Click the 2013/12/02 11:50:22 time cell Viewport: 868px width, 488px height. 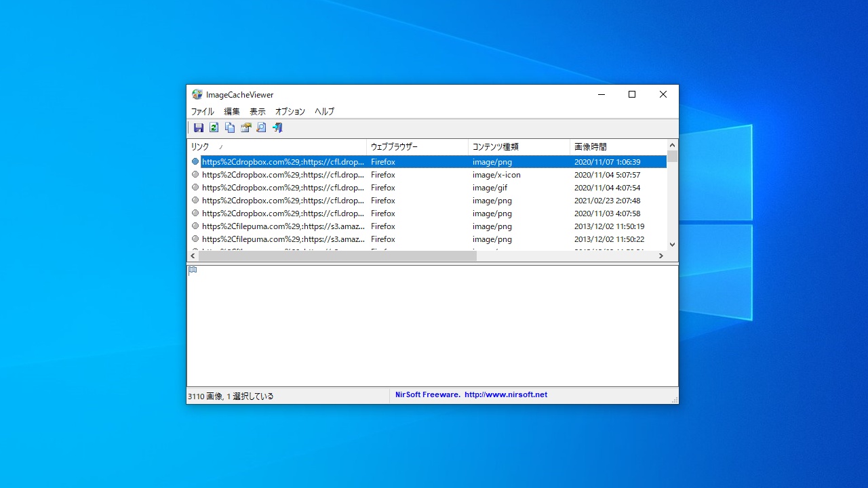[609, 239]
